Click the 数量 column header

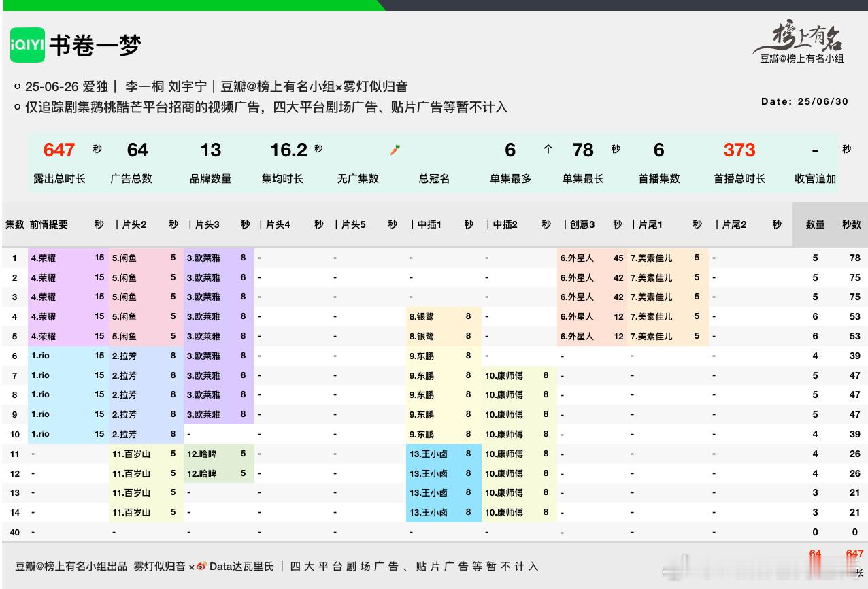815,224
